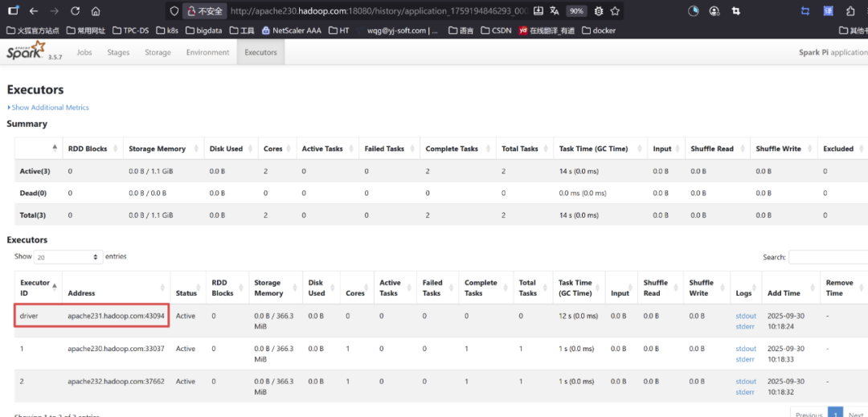The image size is (868, 417).
Task: Go to pagination page 1
Action: coord(835,412)
